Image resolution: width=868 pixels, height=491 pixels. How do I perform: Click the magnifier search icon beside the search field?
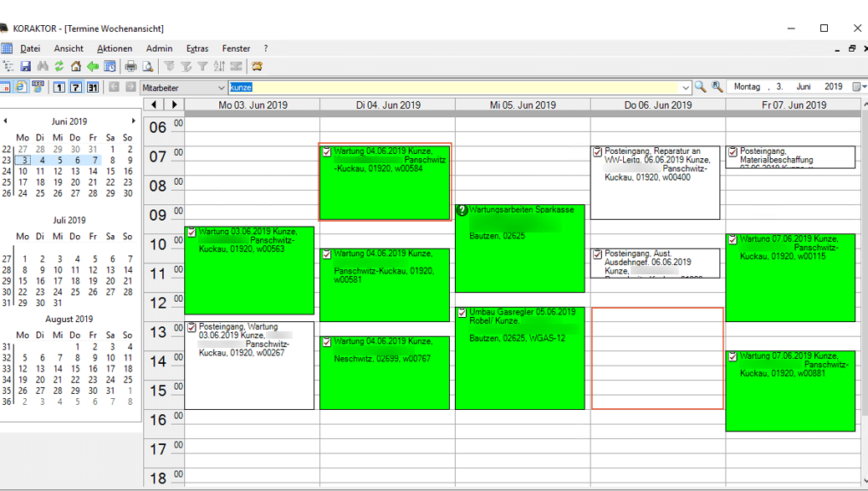pos(700,87)
